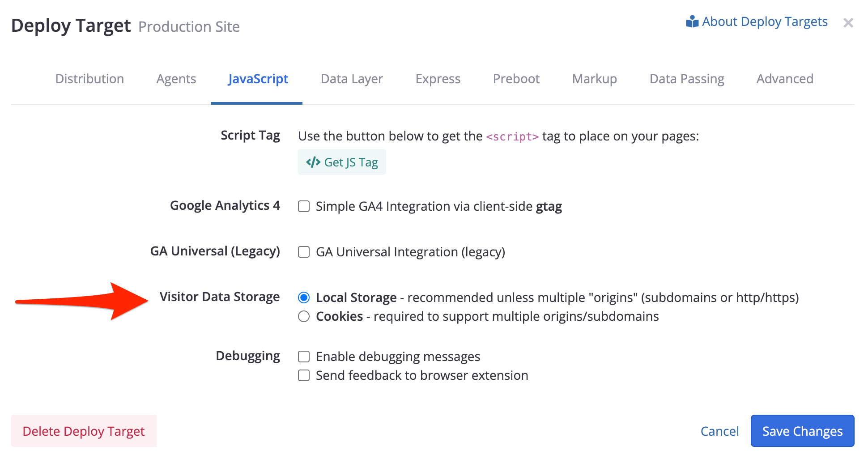Switch to the Distribution tab

coord(89,79)
